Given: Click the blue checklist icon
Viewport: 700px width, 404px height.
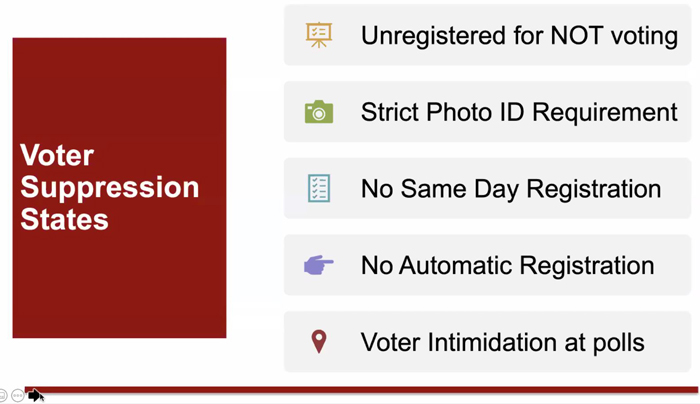Looking at the screenshot, I should click(x=319, y=188).
